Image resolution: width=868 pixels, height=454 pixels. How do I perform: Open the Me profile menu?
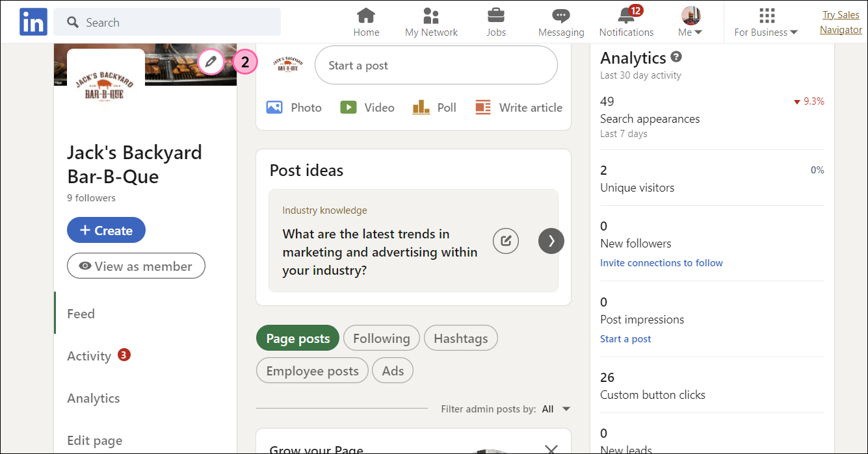pos(690,22)
